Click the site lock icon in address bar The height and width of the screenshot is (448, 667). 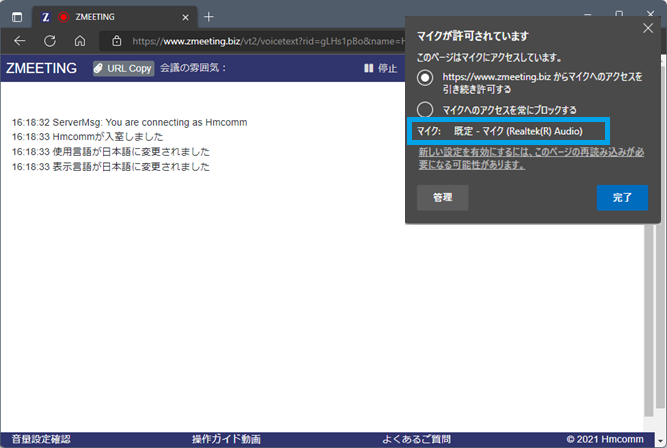117,41
